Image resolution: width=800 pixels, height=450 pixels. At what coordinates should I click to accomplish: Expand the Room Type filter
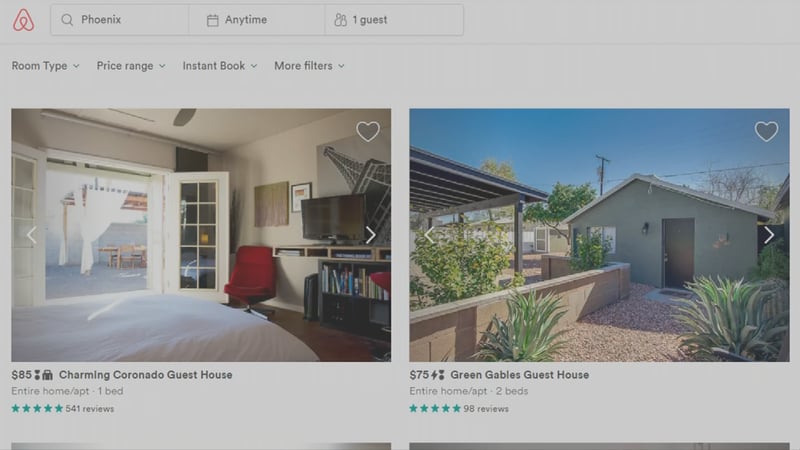(45, 66)
